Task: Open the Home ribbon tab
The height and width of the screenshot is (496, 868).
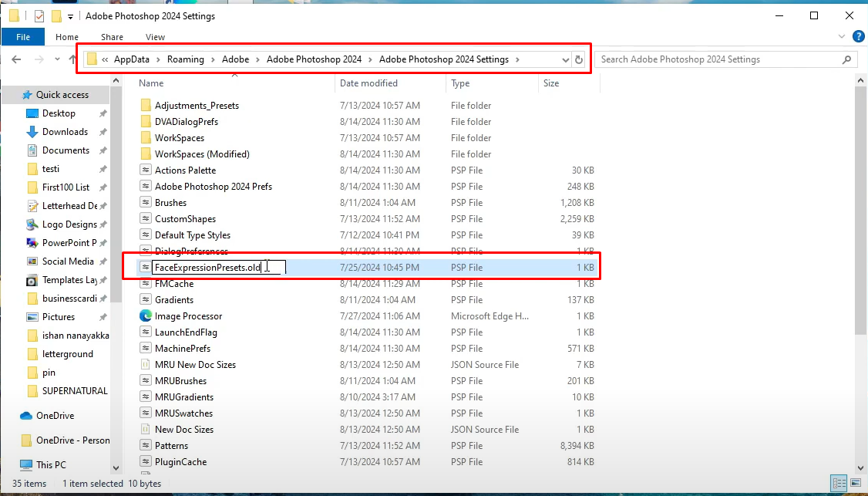Action: pos(67,37)
